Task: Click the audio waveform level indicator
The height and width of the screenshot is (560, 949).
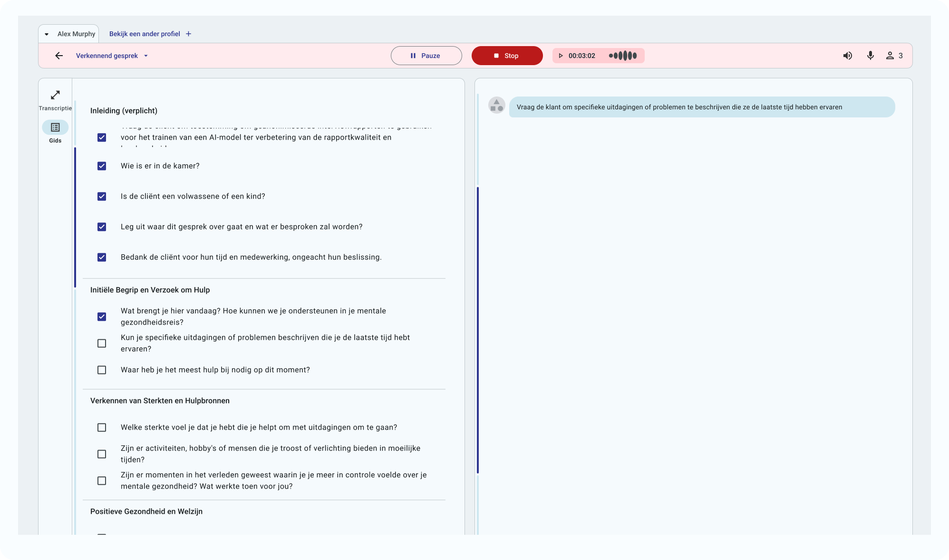Action: click(x=623, y=56)
